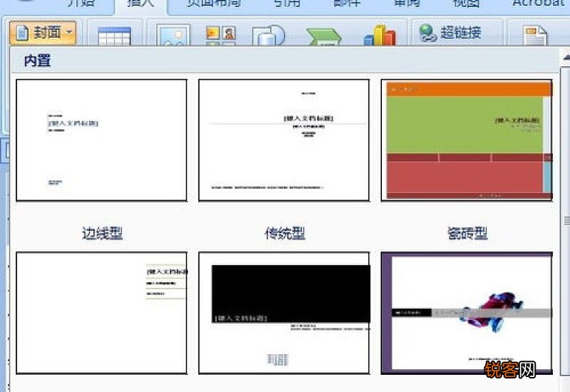Open the 封面 cover page button
Viewport: 570px width, 392px height.
(43, 33)
